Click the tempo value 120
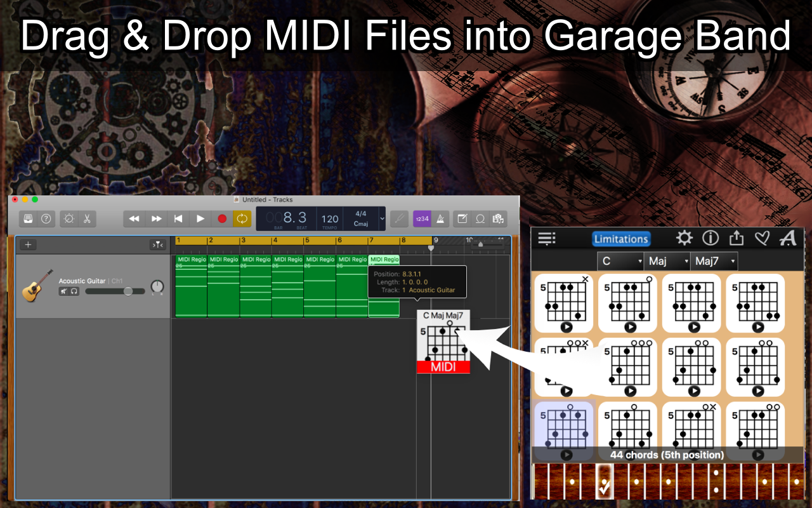Screen dimensions: 812x508 point(330,218)
